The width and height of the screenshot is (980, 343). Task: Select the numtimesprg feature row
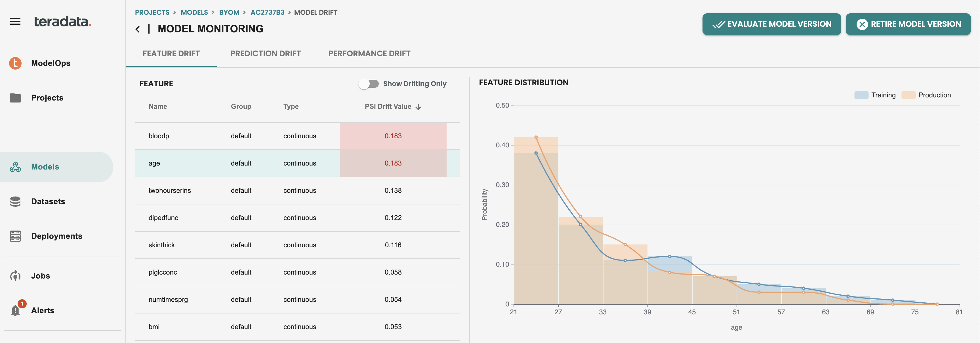298,300
